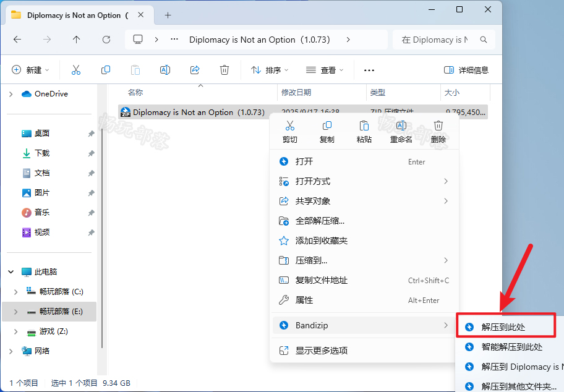Click the Copy icon in the toolbar

pyautogui.click(x=106, y=70)
